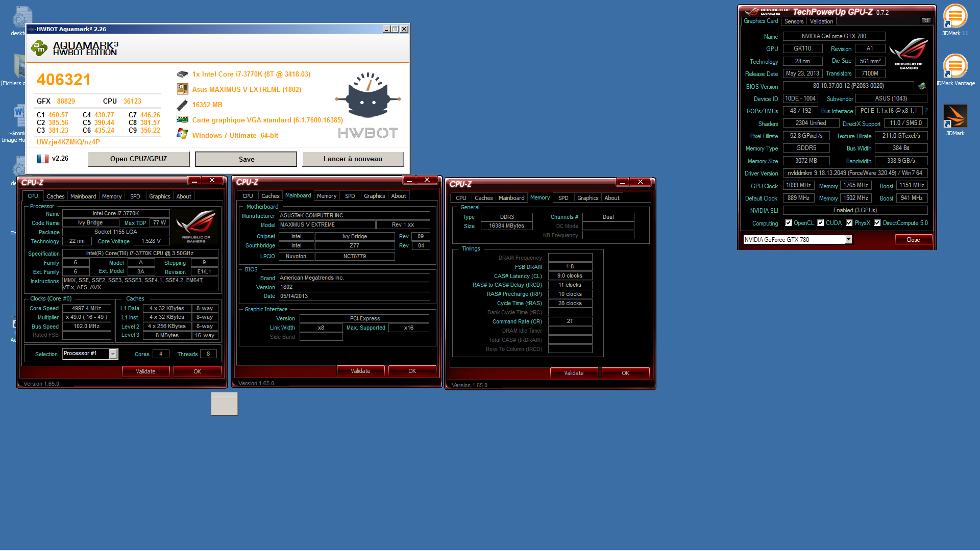Click the BIOS Version field 80.10.37.00.12
Image resolution: width=980 pixels, height=551 pixels.
click(x=848, y=86)
